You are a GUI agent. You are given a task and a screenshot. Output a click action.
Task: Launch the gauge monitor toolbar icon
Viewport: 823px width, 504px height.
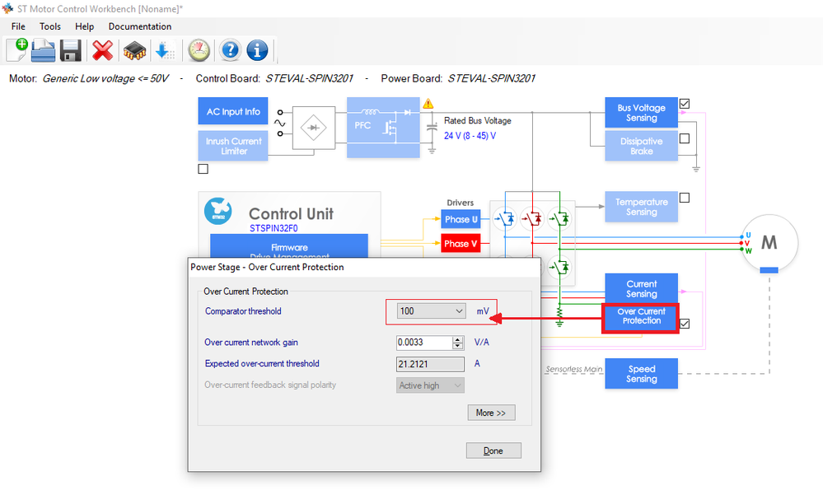pyautogui.click(x=199, y=50)
